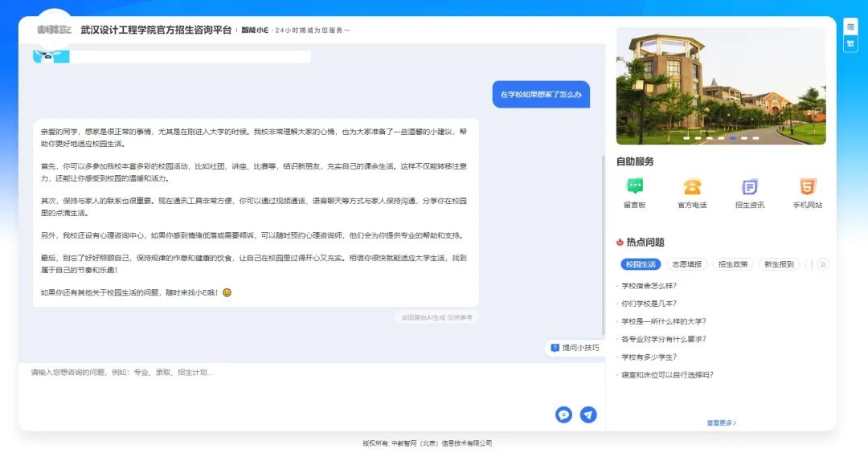Click the school logo in the header
Image resolution: width=868 pixels, height=453 pixels.
(x=54, y=30)
